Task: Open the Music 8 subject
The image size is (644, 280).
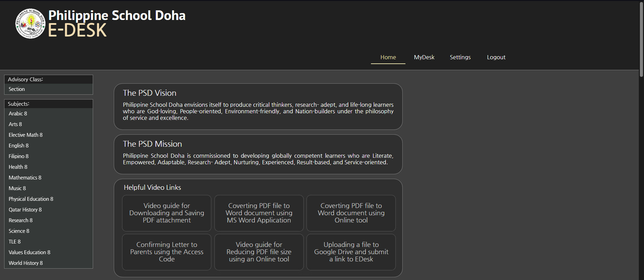Action: [x=49, y=188]
